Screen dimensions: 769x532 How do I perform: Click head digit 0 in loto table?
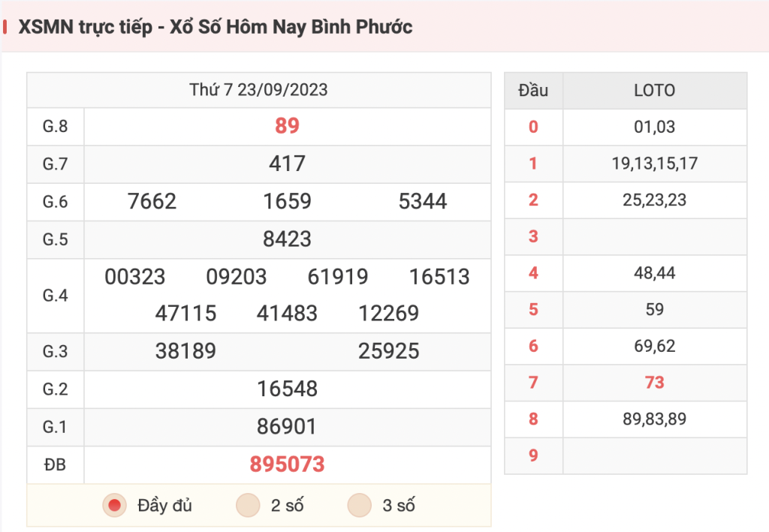(x=534, y=127)
